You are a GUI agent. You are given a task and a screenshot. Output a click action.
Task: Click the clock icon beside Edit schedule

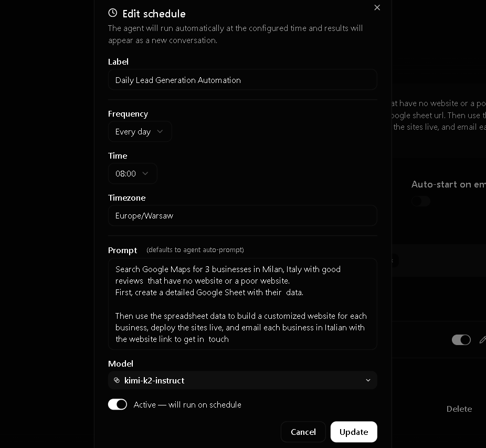pyautogui.click(x=113, y=13)
